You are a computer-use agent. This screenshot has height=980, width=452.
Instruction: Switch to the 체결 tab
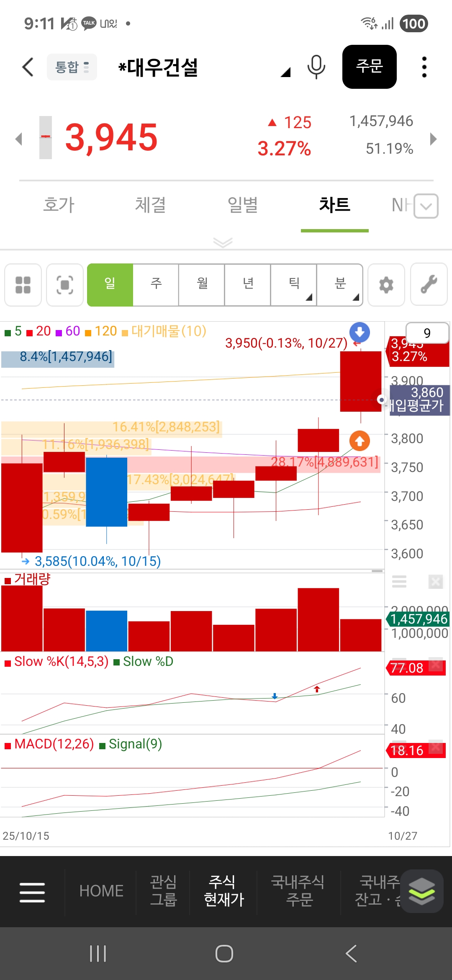pyautogui.click(x=150, y=205)
